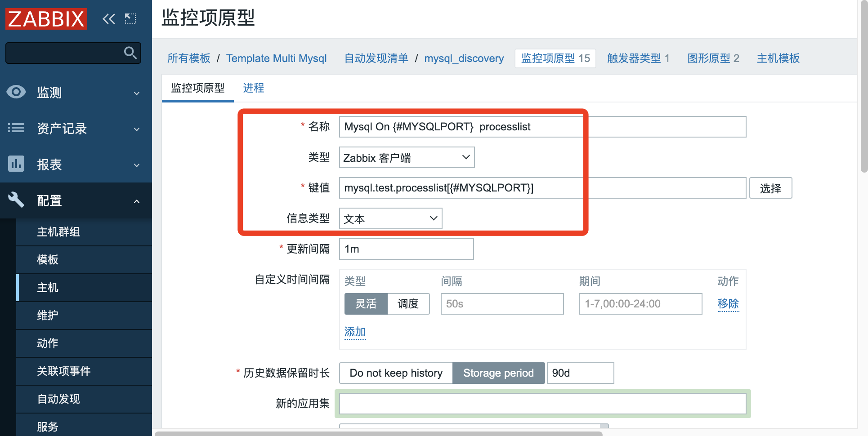
Task: Switch custom interval to 调度 mode
Action: tap(408, 304)
